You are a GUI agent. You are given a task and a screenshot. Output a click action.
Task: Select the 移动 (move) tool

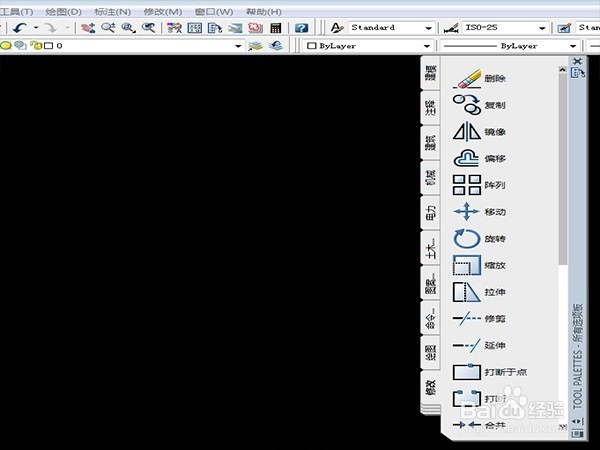point(479,212)
